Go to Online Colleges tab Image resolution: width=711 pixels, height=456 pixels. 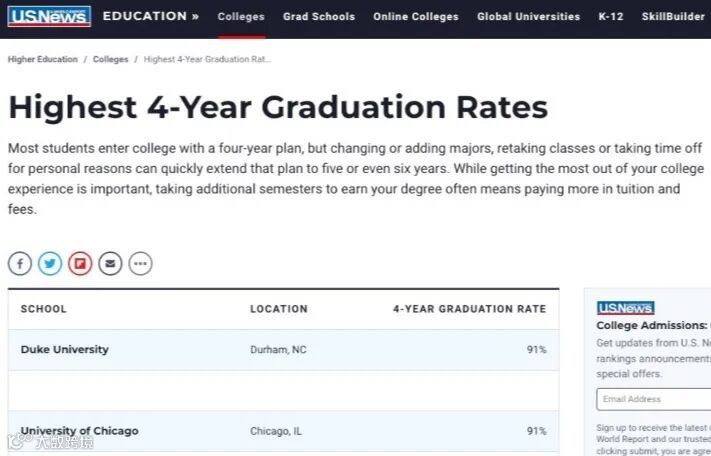click(416, 17)
